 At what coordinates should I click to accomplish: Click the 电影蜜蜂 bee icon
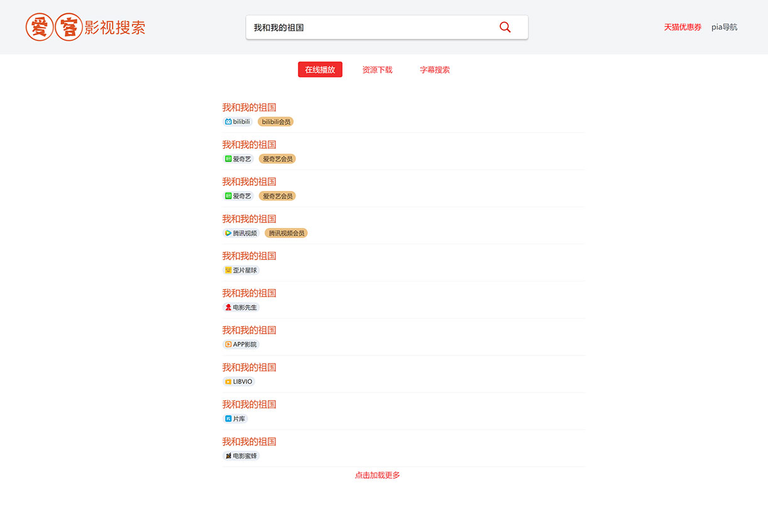point(229,455)
